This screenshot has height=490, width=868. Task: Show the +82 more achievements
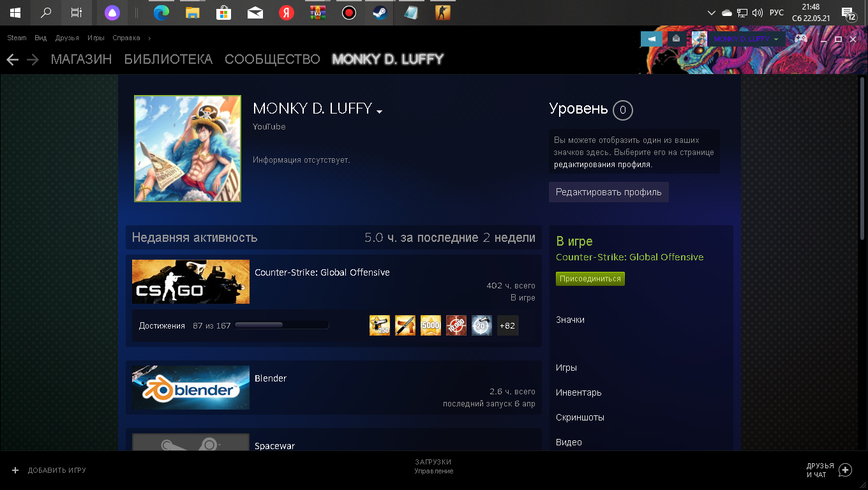(x=507, y=325)
